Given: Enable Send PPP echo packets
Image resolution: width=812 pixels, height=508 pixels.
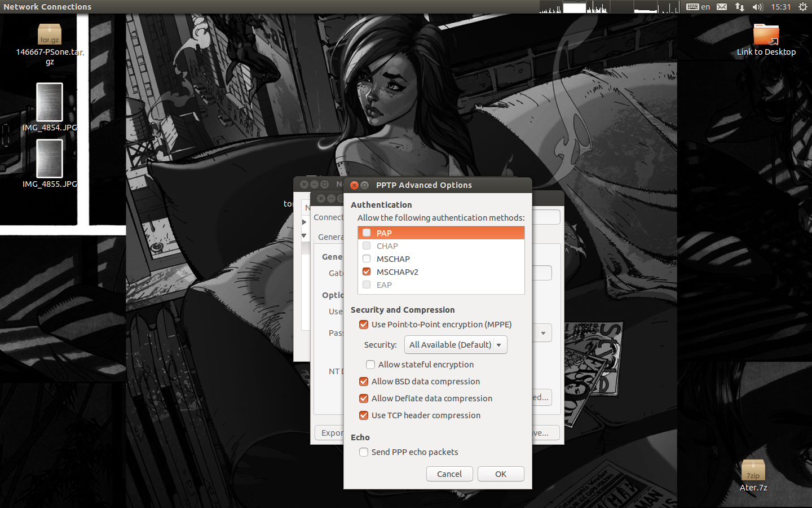Looking at the screenshot, I should (x=364, y=452).
